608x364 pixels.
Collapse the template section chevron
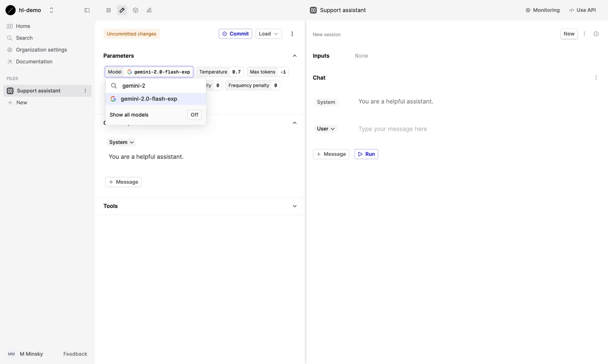(x=294, y=123)
